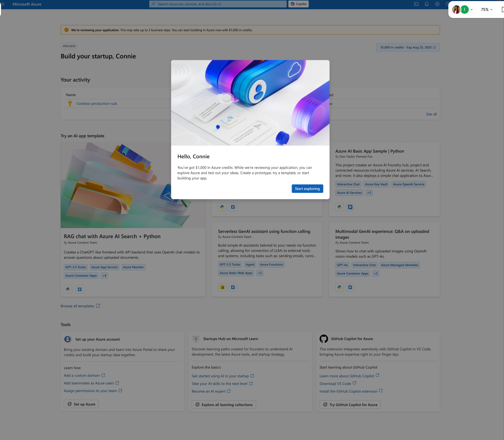Expand the +4 tags on RAG chat card
This screenshot has height=440, width=504.
tap(104, 276)
